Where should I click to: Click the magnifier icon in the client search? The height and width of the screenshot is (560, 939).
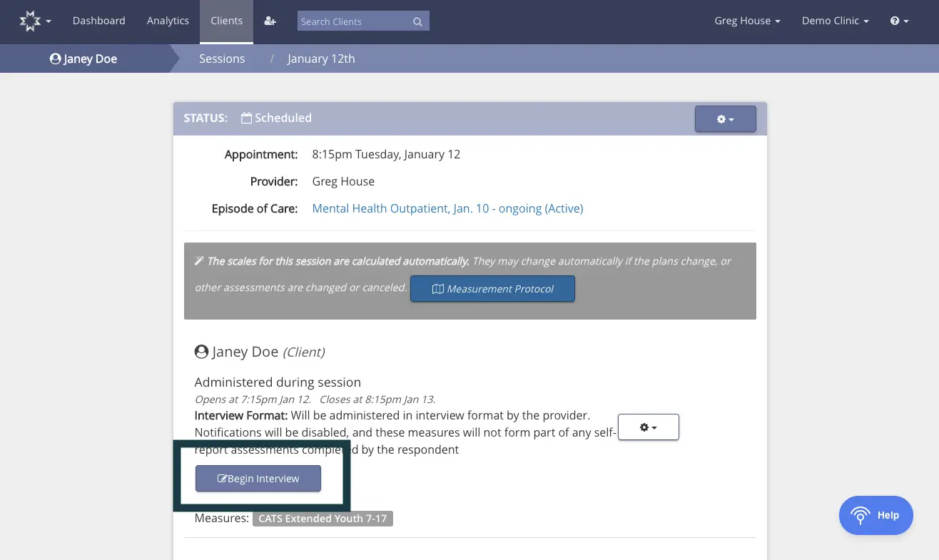(x=417, y=21)
